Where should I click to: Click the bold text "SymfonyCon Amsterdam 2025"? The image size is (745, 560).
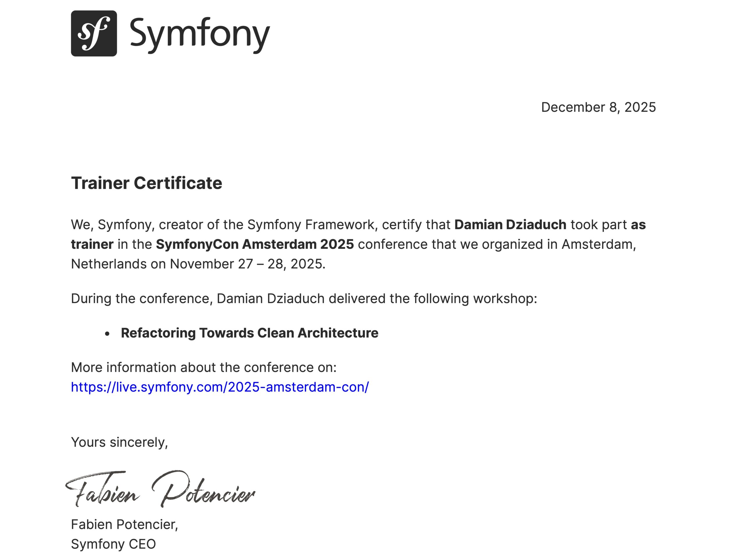(255, 244)
